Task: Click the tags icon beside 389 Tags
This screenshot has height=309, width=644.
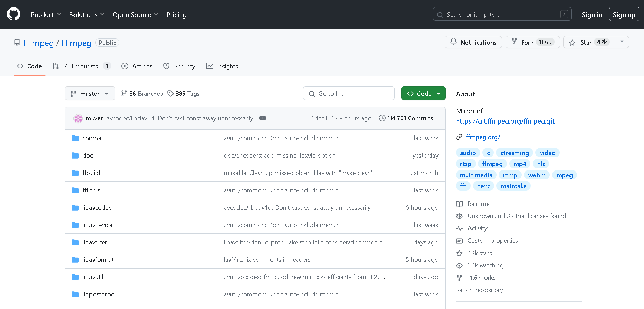Action: (170, 94)
